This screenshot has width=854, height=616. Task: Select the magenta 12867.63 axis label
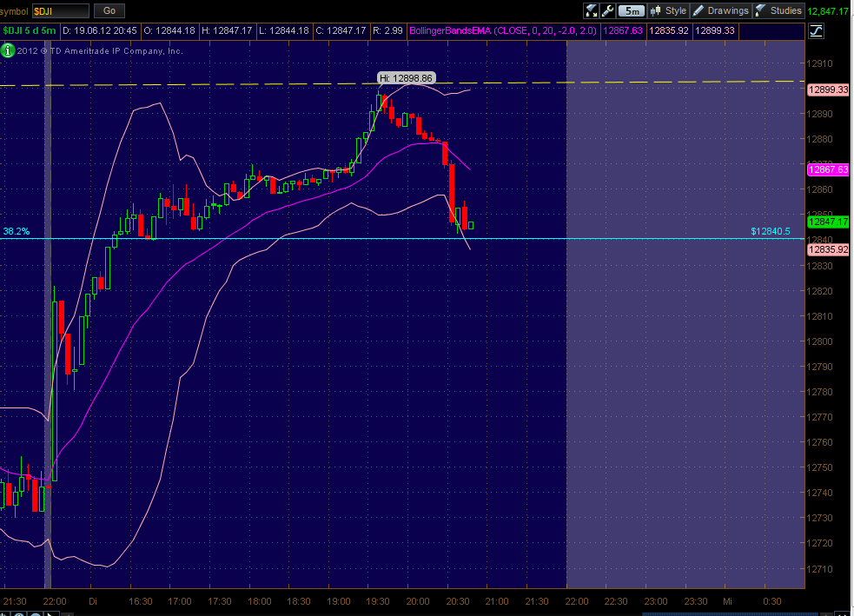(829, 169)
